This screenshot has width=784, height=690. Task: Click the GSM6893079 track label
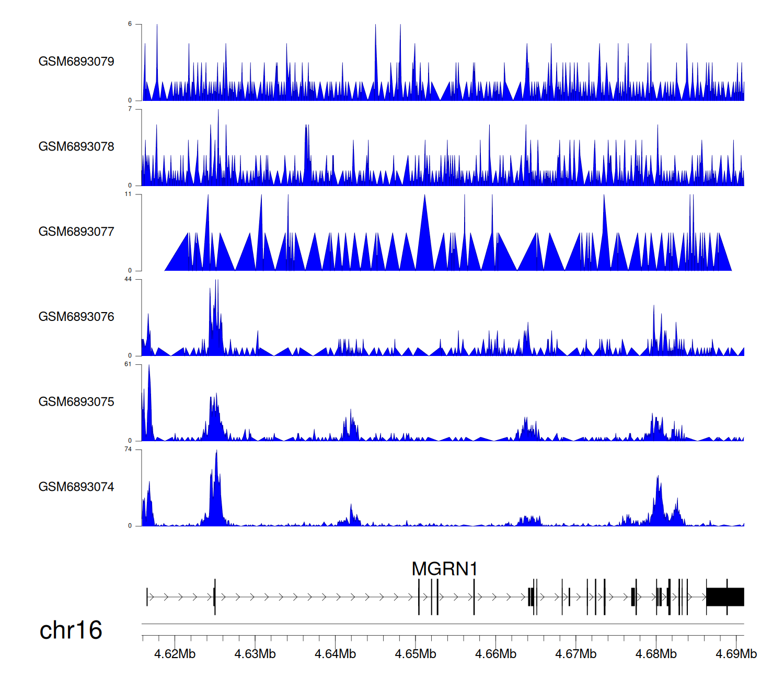click(x=76, y=62)
